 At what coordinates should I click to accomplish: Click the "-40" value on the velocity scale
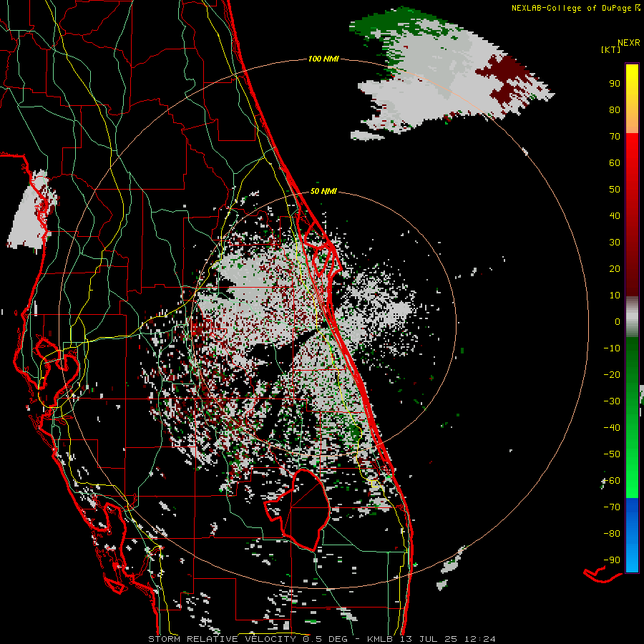(612, 428)
